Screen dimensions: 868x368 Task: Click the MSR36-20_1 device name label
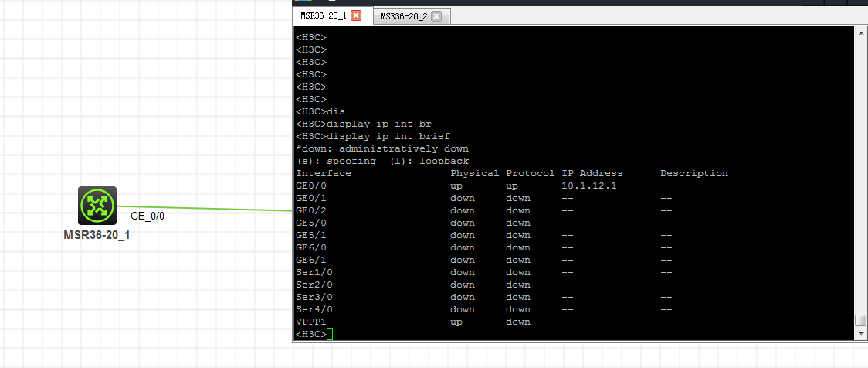click(97, 235)
